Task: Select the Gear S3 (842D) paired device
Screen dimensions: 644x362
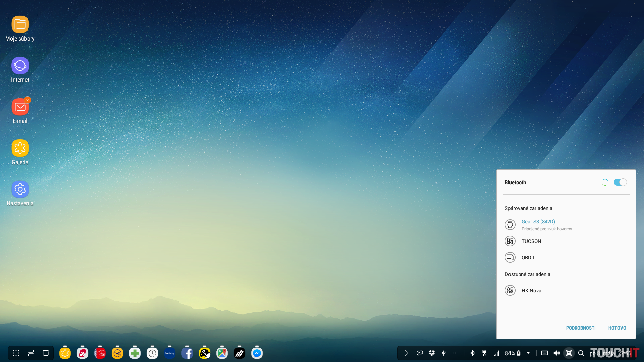Action: click(538, 225)
